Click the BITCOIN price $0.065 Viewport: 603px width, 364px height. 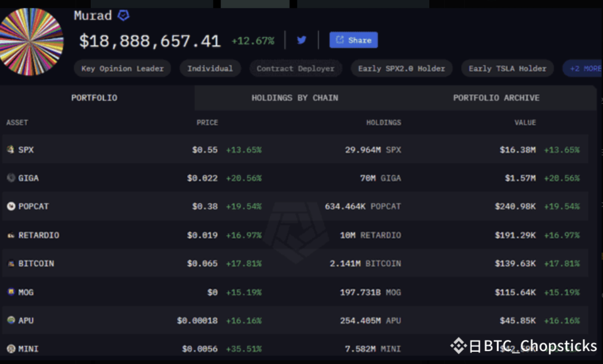coord(202,263)
